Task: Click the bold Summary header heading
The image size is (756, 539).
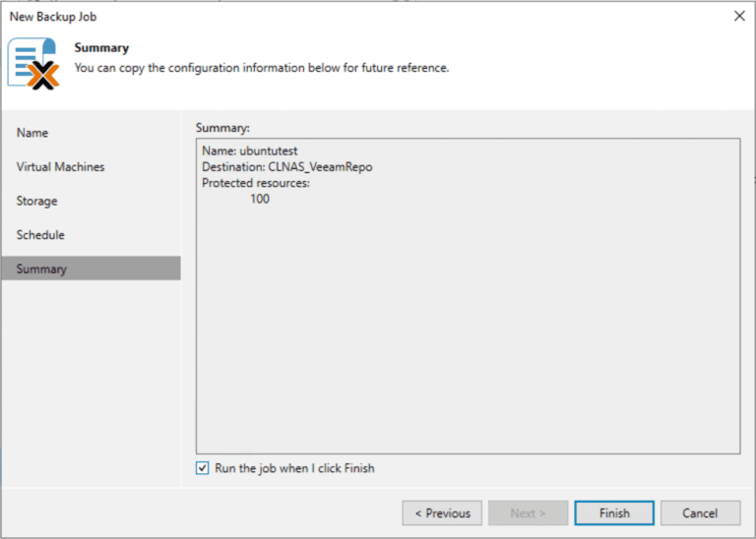Action: pos(101,47)
